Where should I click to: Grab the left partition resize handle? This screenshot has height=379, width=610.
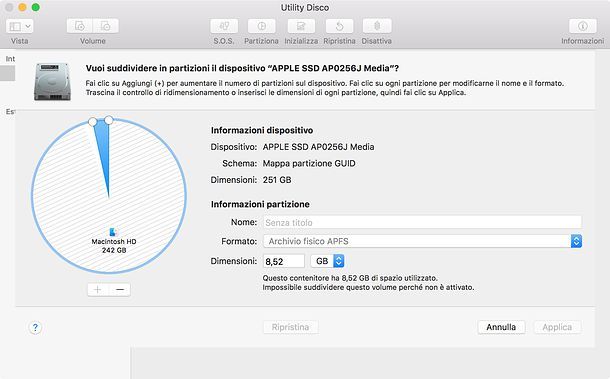coord(93,122)
